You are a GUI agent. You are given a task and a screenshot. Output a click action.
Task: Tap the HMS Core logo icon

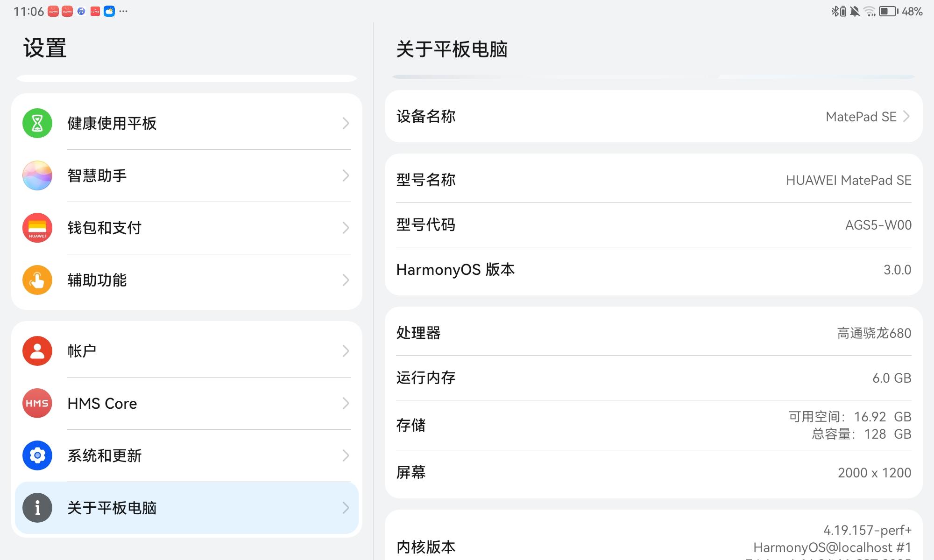click(37, 403)
